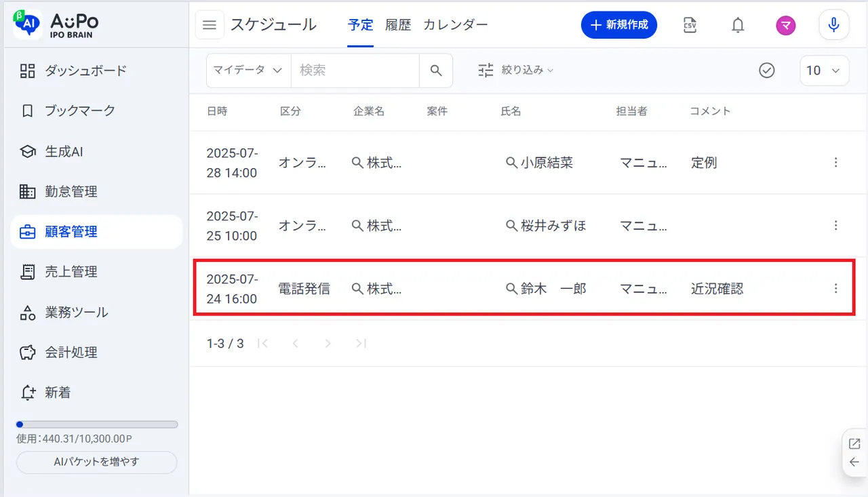Open the hamburger menu beside スケジュール
Screen dimensions: 868x497
pyautogui.click(x=210, y=25)
